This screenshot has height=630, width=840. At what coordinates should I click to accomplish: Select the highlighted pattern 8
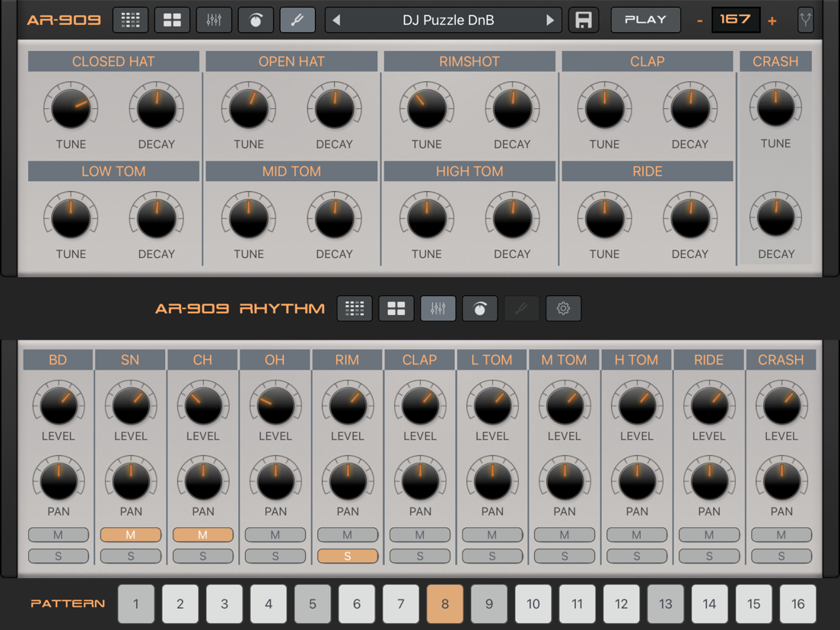445,604
